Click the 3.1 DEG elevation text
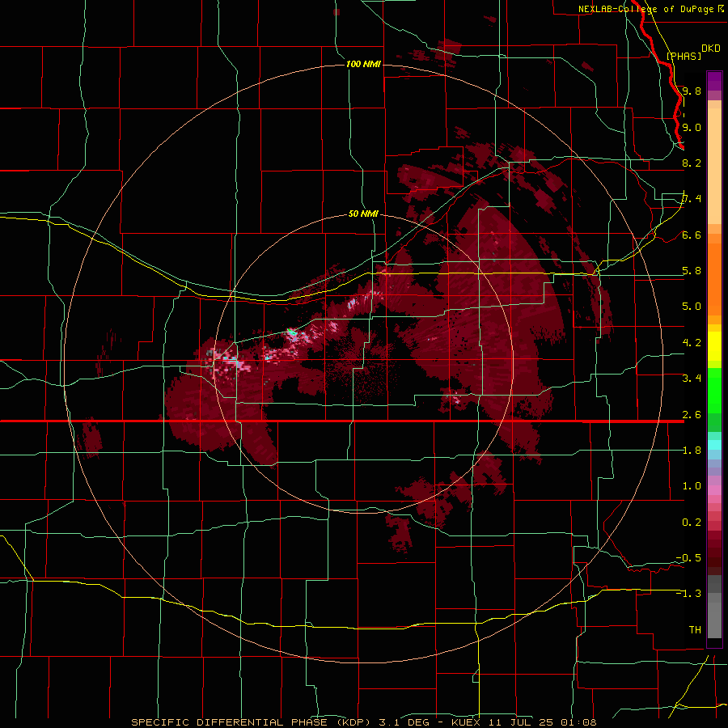Viewport: 728px width, 728px height. [405, 722]
